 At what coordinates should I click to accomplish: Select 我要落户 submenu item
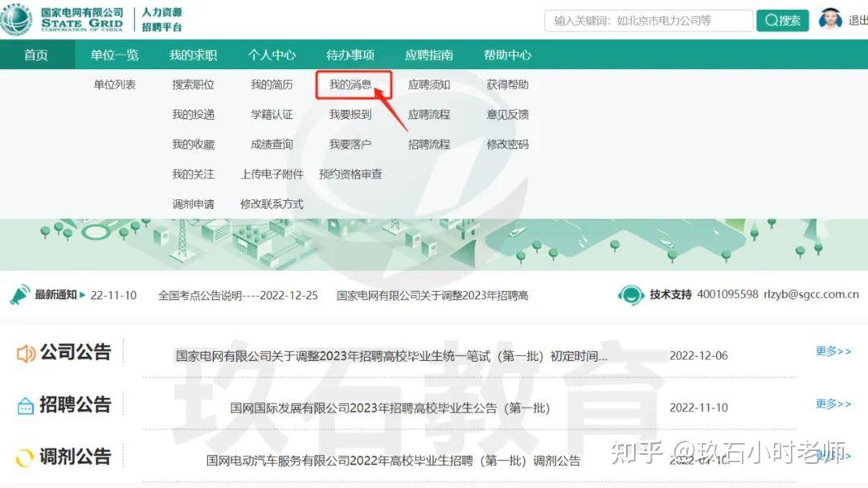click(350, 145)
